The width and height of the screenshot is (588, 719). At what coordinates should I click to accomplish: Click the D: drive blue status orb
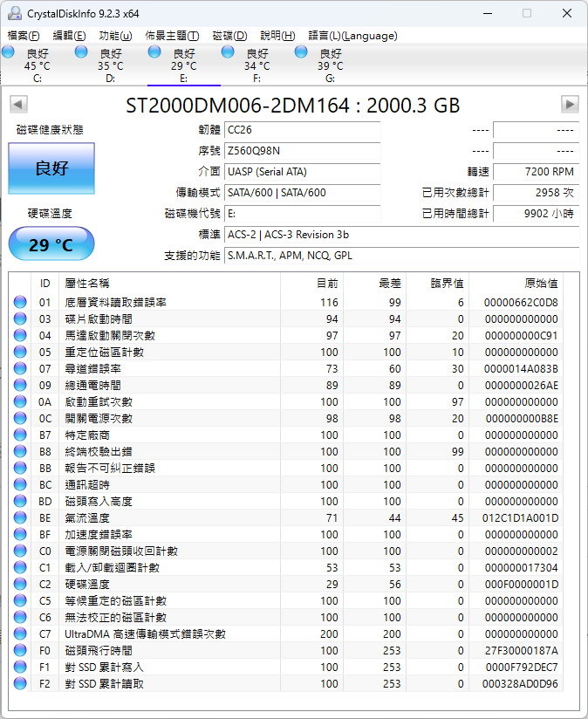[81, 51]
